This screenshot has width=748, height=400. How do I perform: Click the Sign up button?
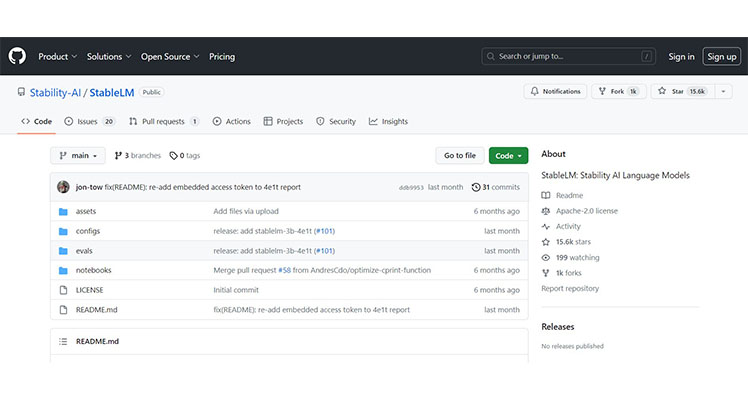721,56
